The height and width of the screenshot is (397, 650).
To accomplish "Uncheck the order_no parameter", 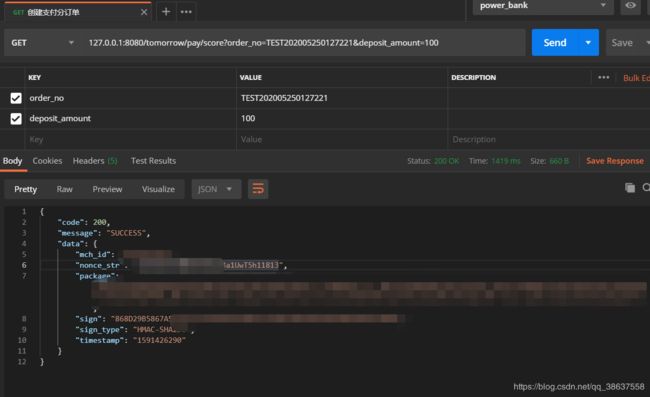I will click(x=16, y=98).
